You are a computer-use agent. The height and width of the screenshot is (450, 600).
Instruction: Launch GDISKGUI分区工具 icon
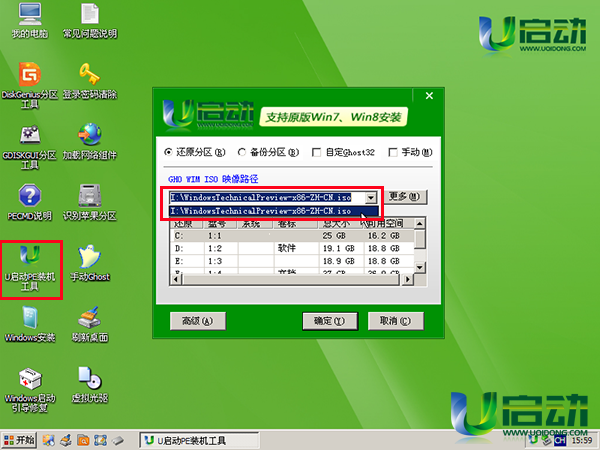29,146
